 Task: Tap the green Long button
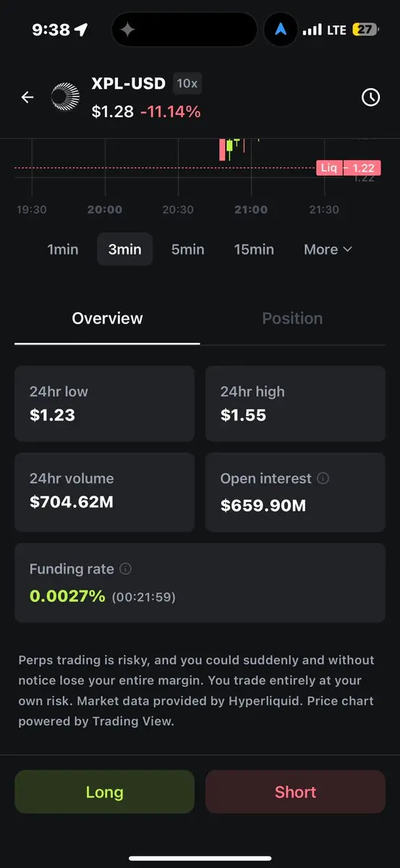pos(104,792)
